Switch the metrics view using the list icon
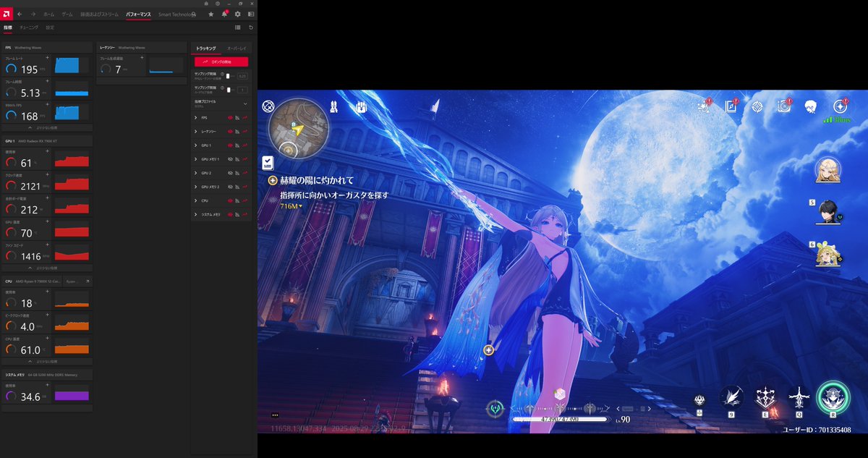 [x=238, y=27]
